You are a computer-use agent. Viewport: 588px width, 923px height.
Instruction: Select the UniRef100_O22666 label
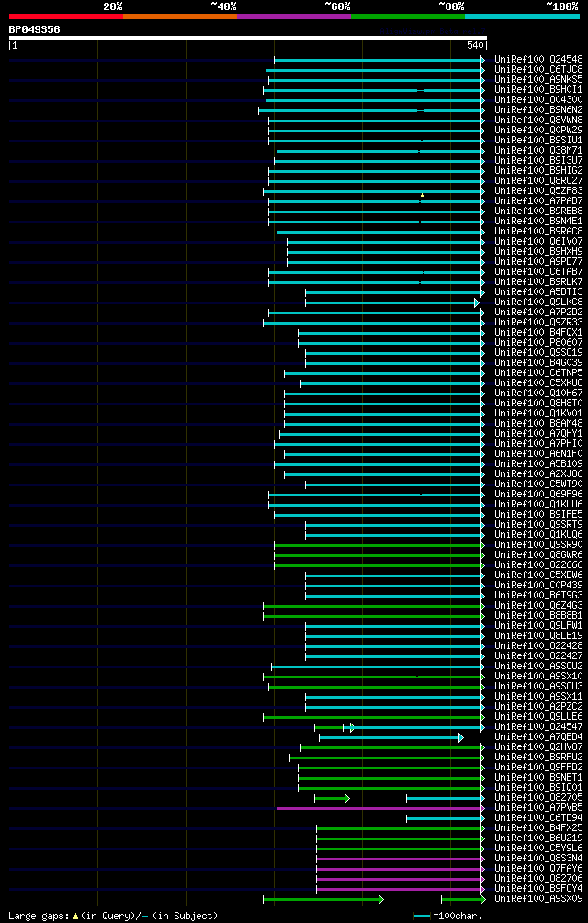pos(538,565)
